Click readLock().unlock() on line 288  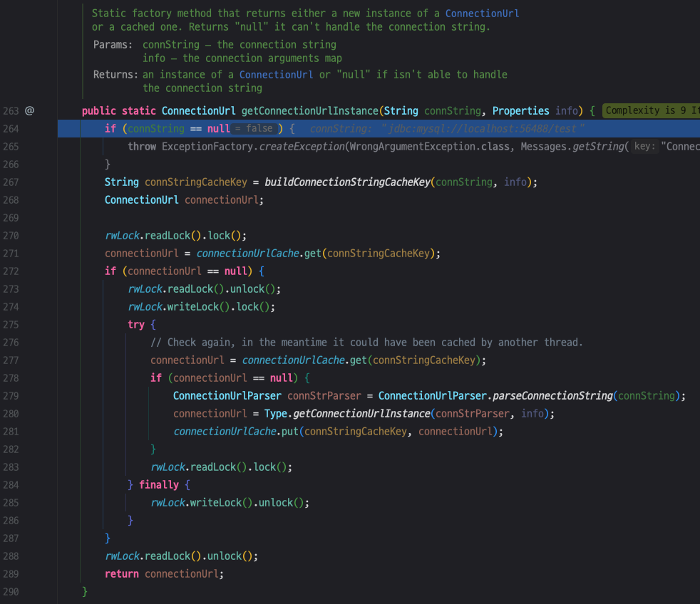(x=199, y=556)
